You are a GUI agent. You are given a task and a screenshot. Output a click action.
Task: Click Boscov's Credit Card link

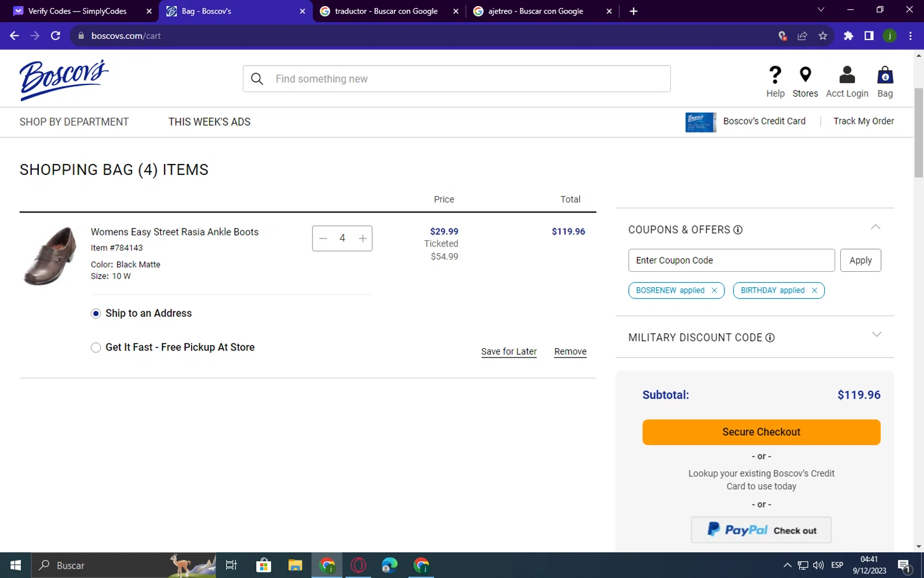[x=764, y=121]
